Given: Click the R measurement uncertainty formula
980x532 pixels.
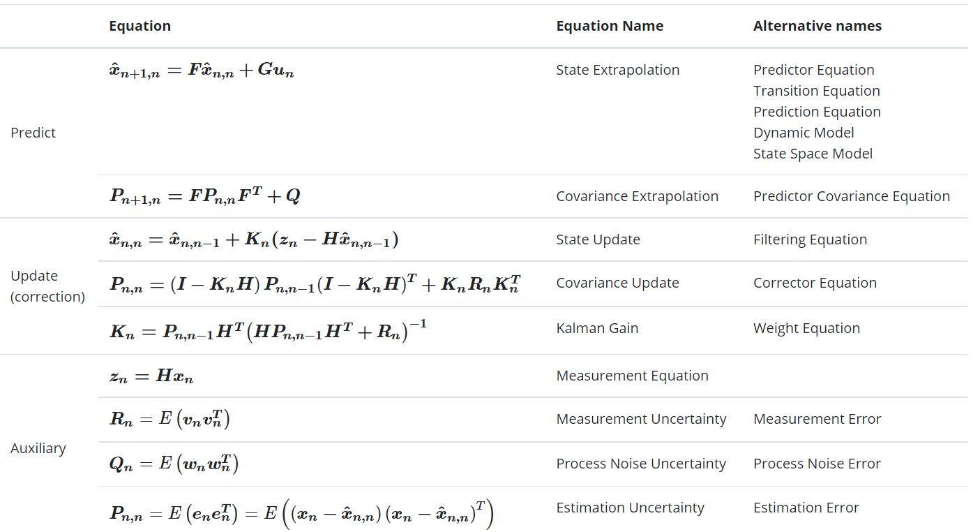Looking at the screenshot, I should tap(169, 420).
